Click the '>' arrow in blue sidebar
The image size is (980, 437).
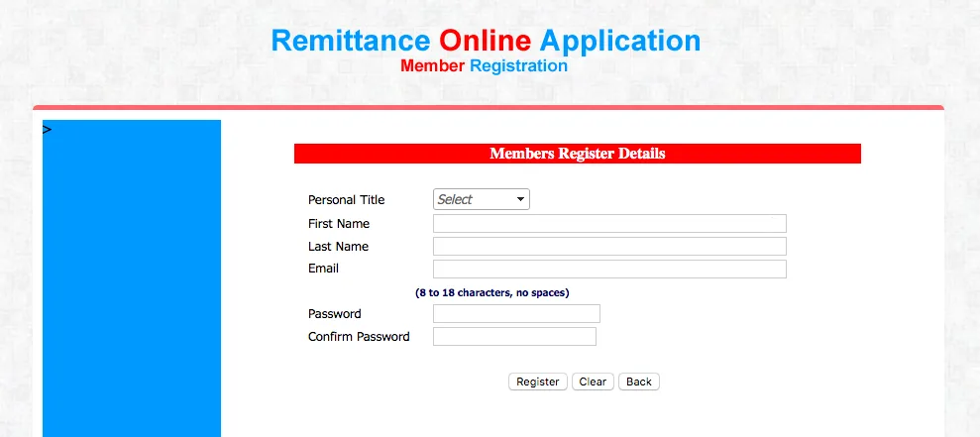pos(47,129)
